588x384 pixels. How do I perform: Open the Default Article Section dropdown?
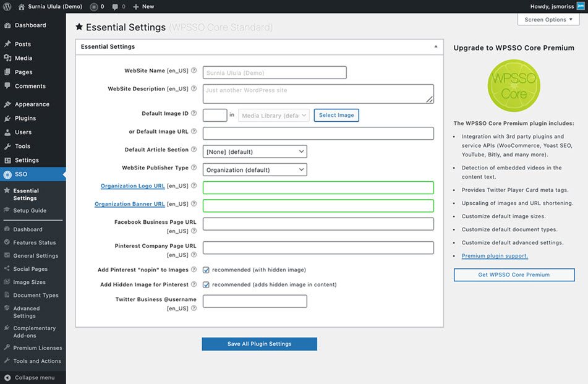point(255,151)
